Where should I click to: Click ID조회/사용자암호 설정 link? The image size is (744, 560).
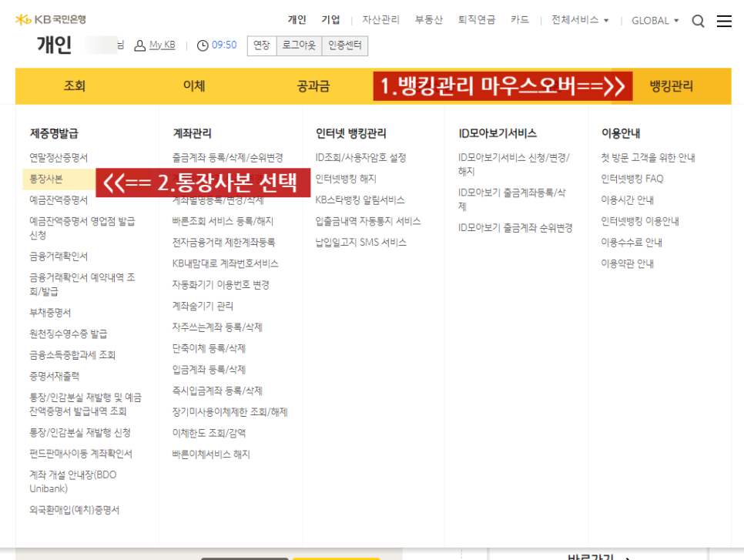click(360, 158)
